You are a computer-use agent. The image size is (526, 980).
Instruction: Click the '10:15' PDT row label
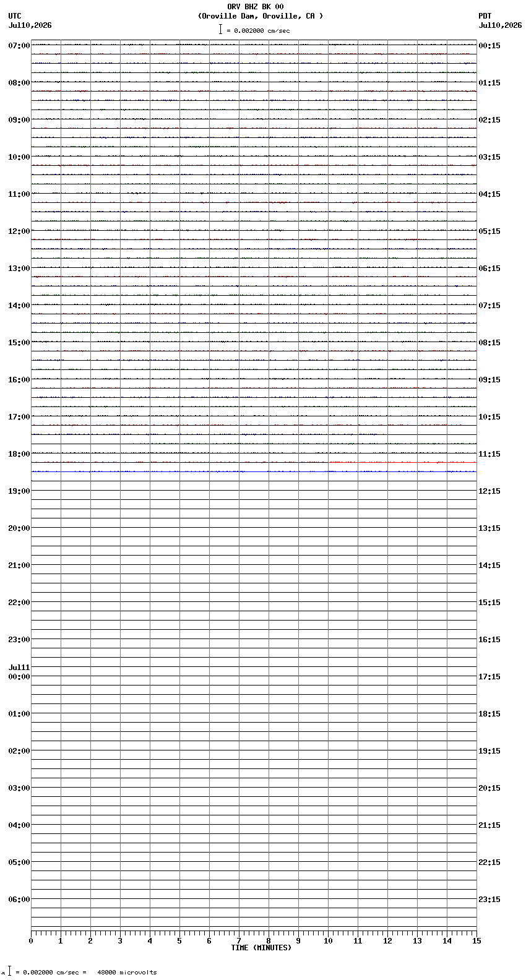point(489,417)
